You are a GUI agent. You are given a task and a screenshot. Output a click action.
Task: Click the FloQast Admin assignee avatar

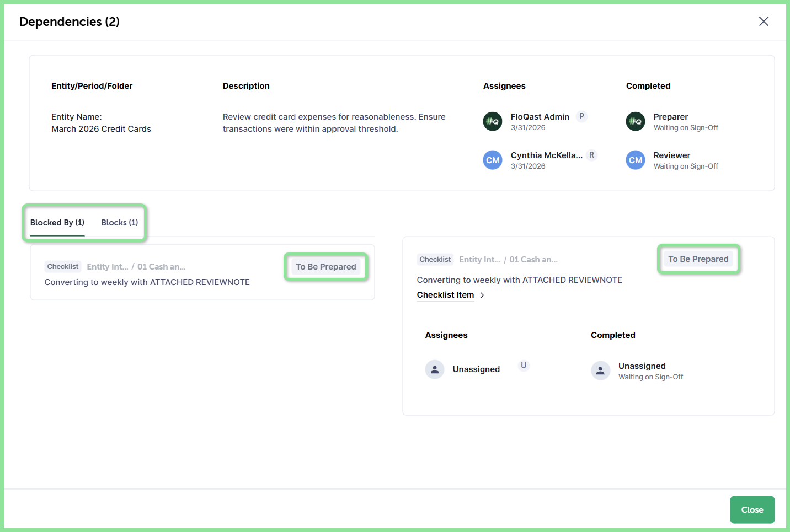493,121
